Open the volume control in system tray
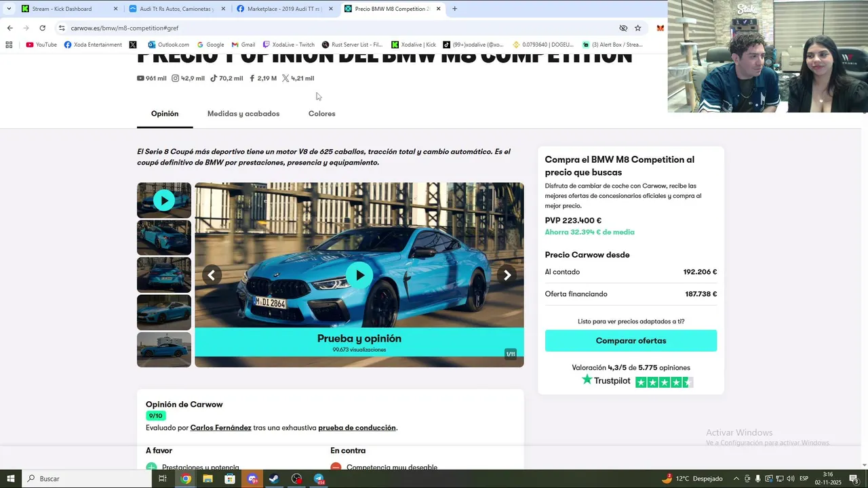 [791, 479]
